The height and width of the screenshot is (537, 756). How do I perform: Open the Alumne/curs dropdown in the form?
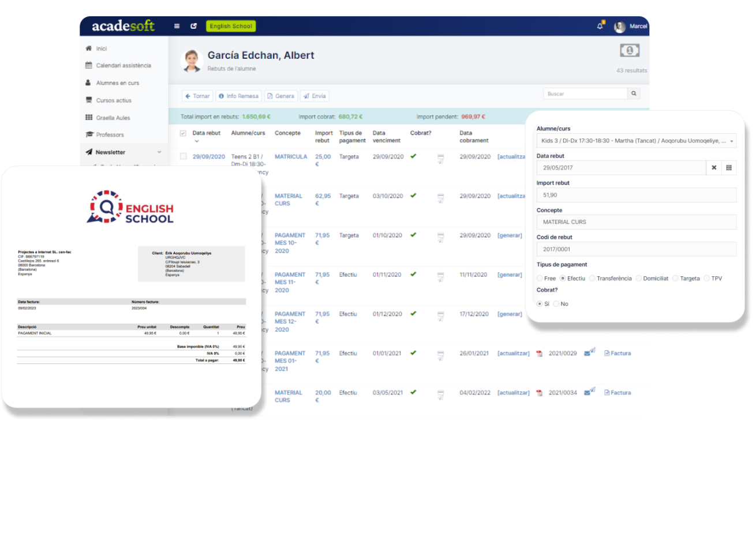point(637,141)
